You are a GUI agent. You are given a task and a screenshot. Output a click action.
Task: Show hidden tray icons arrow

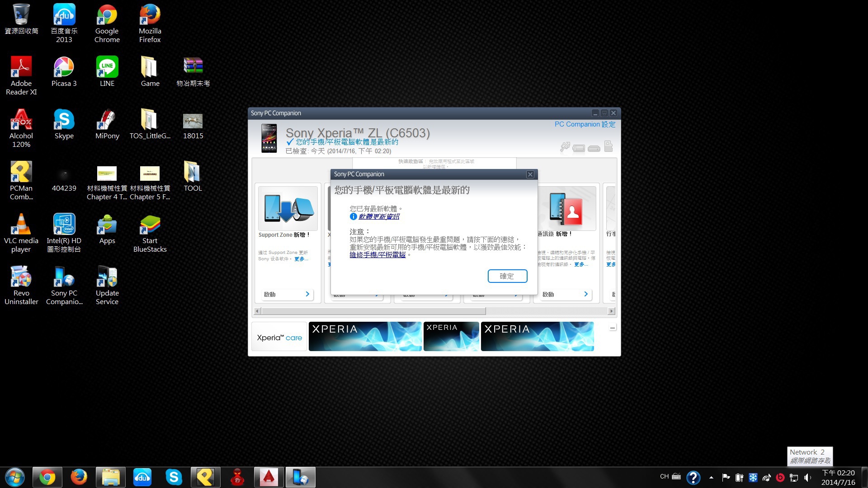pyautogui.click(x=711, y=477)
